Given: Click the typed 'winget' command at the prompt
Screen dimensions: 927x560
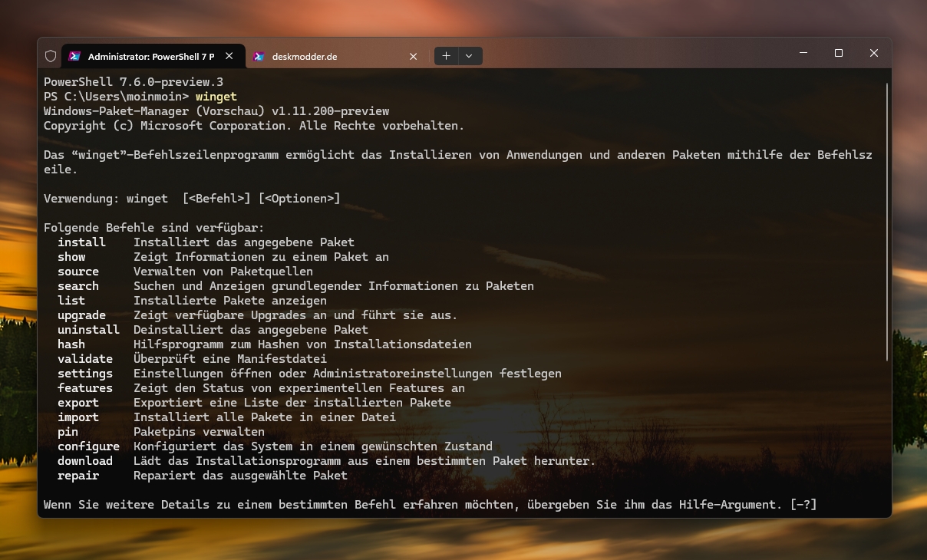Looking at the screenshot, I should pyautogui.click(x=216, y=97).
